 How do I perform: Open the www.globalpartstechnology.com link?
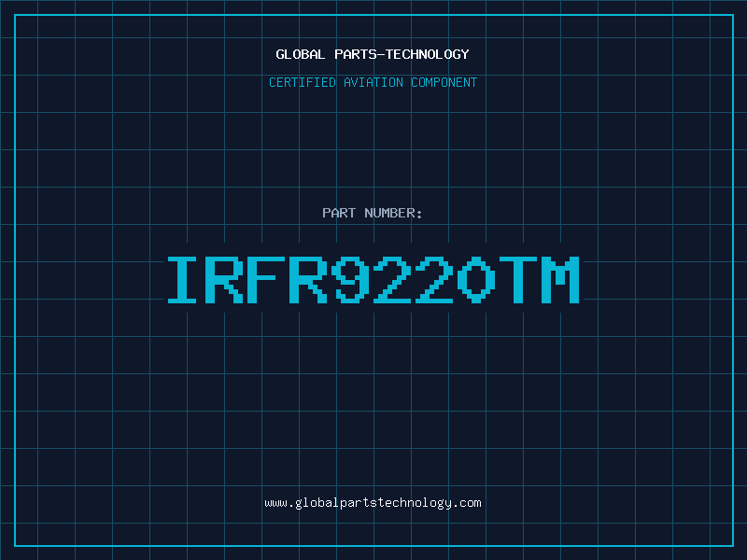(373, 503)
